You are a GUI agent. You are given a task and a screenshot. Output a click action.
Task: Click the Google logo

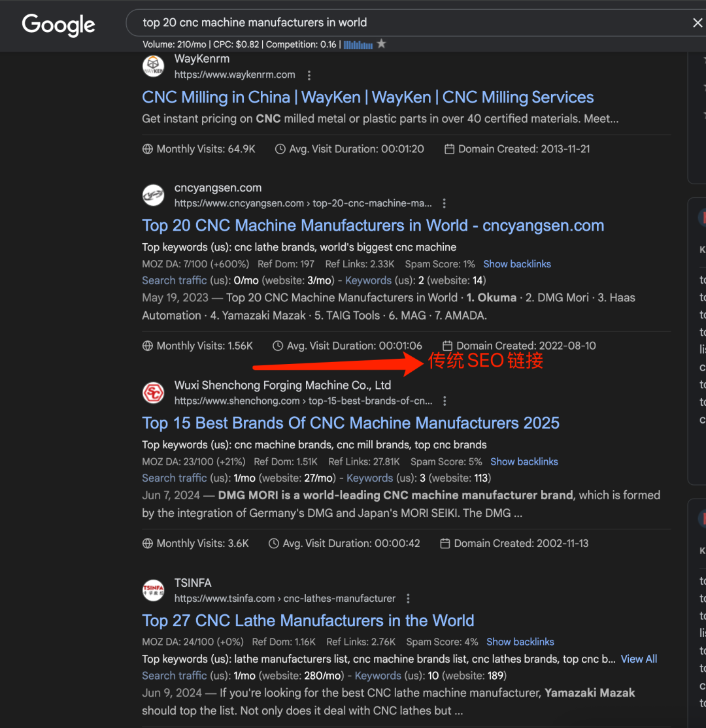click(58, 25)
